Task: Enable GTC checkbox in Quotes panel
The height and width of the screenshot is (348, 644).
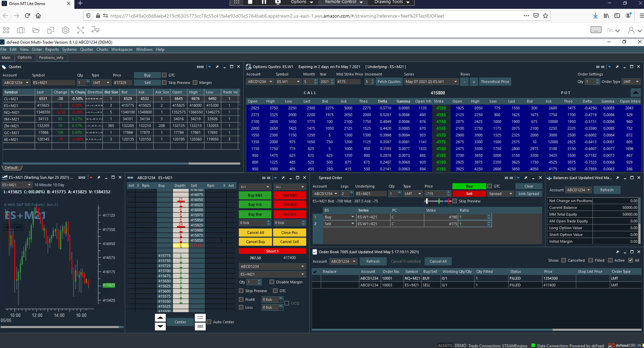Action: point(164,75)
